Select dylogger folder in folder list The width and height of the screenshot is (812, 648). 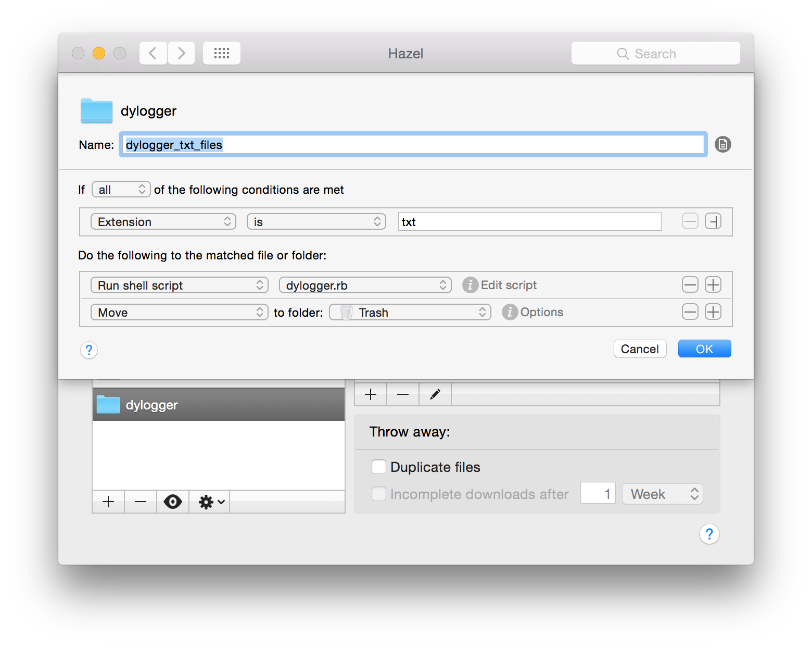219,405
